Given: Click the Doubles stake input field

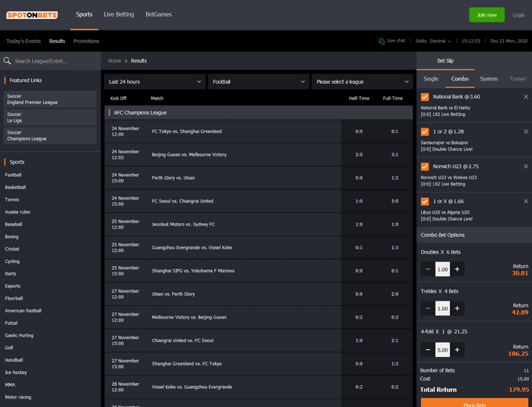Looking at the screenshot, I should tap(443, 269).
